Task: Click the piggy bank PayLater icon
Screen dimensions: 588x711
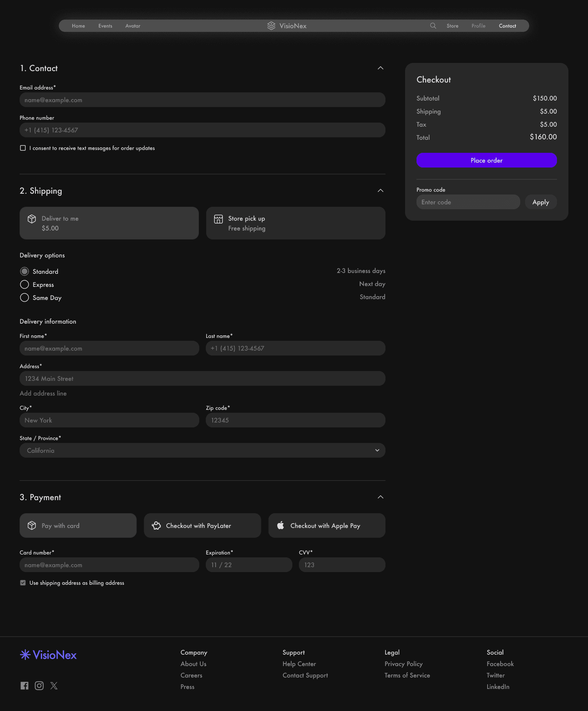Action: pyautogui.click(x=156, y=525)
